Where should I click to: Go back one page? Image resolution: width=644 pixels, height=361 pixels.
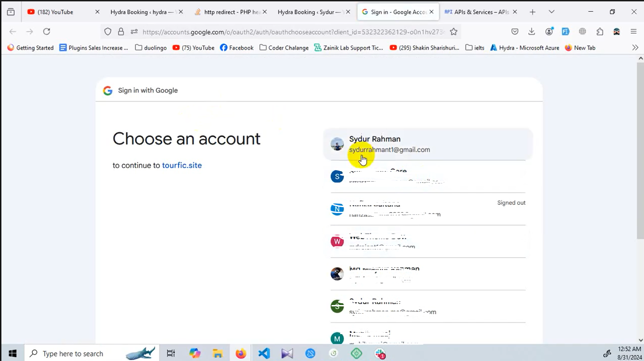point(13,31)
